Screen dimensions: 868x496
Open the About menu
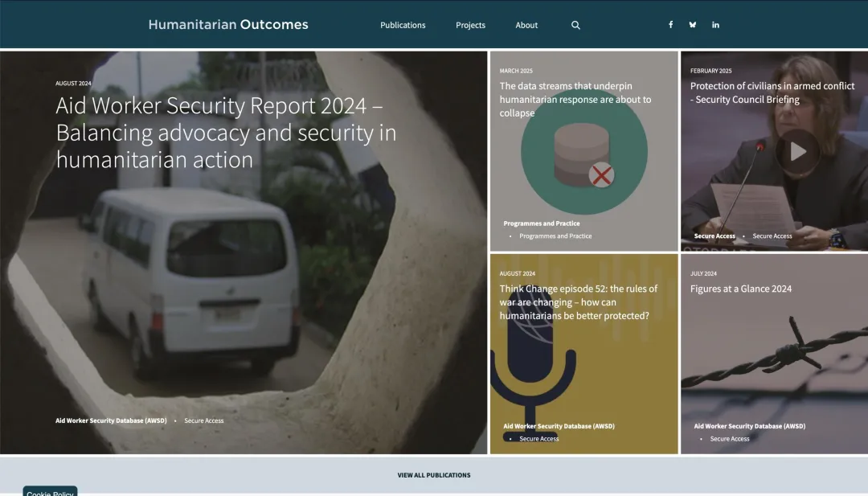click(526, 25)
